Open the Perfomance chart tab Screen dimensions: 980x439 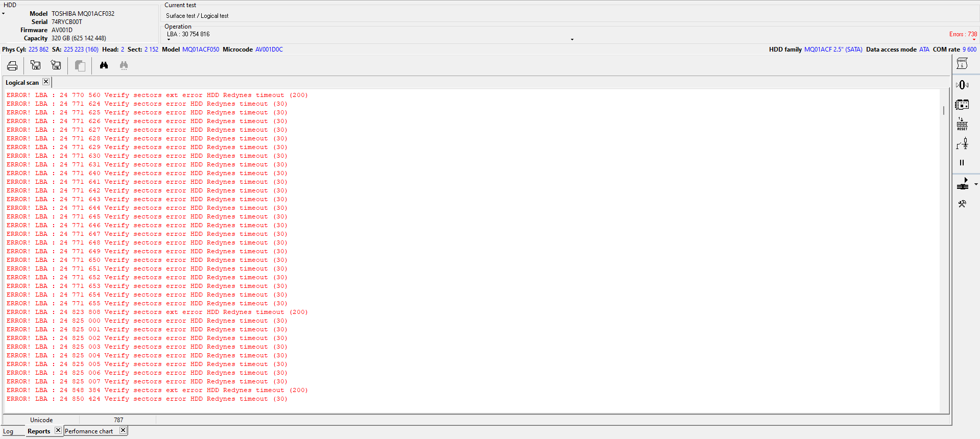tap(89, 431)
